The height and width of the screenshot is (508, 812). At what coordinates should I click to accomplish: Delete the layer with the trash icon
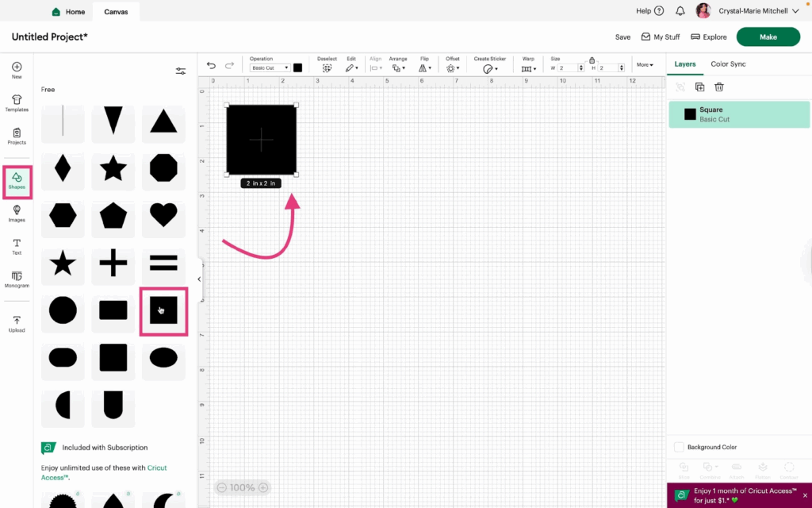click(x=719, y=87)
